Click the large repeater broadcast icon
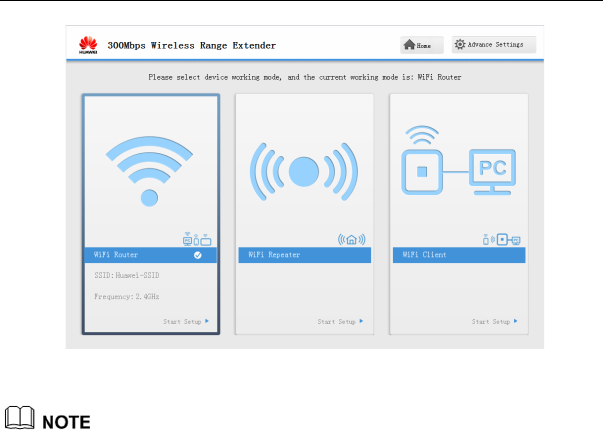 pos(304,172)
